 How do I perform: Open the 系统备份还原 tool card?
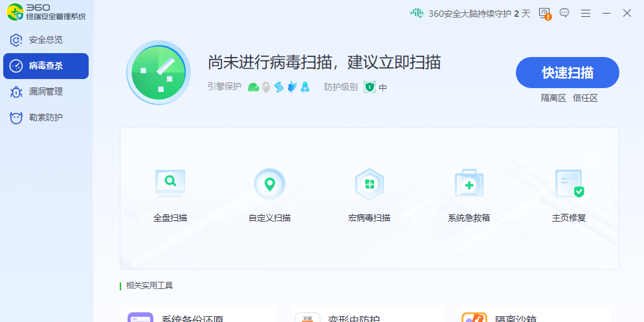192,318
